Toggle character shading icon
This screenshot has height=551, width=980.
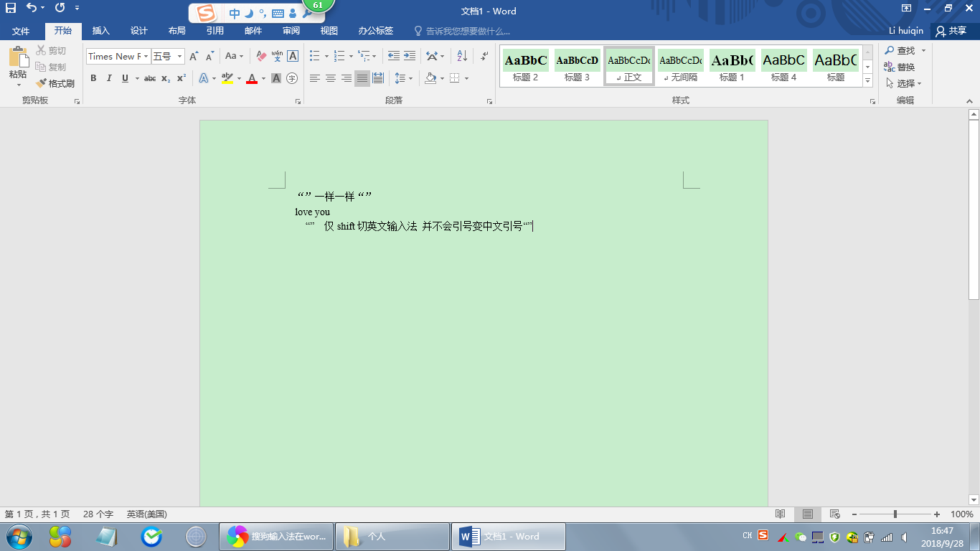276,78
